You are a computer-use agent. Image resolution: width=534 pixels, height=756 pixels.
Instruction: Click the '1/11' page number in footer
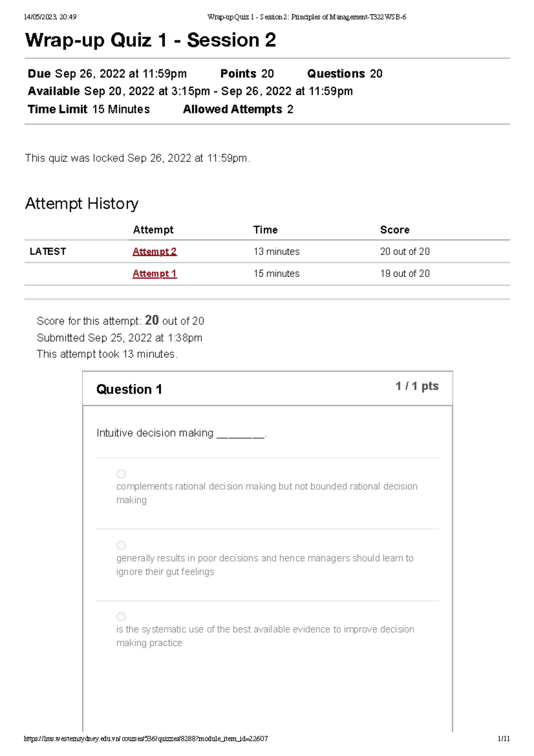pos(504,739)
